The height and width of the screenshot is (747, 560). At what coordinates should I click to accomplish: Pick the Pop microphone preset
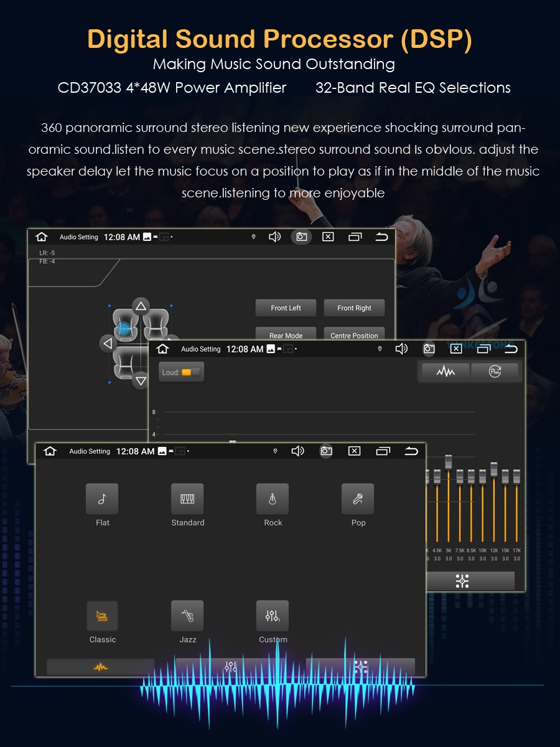point(358,499)
